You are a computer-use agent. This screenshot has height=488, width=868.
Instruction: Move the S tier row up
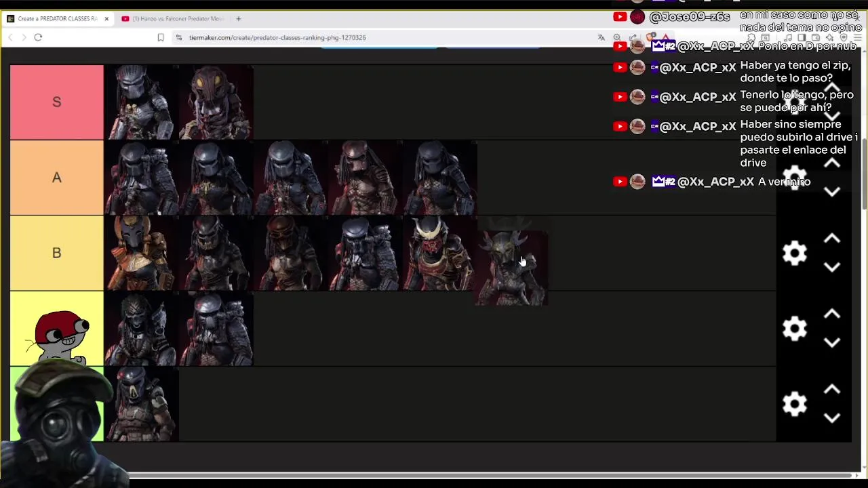pos(832,88)
